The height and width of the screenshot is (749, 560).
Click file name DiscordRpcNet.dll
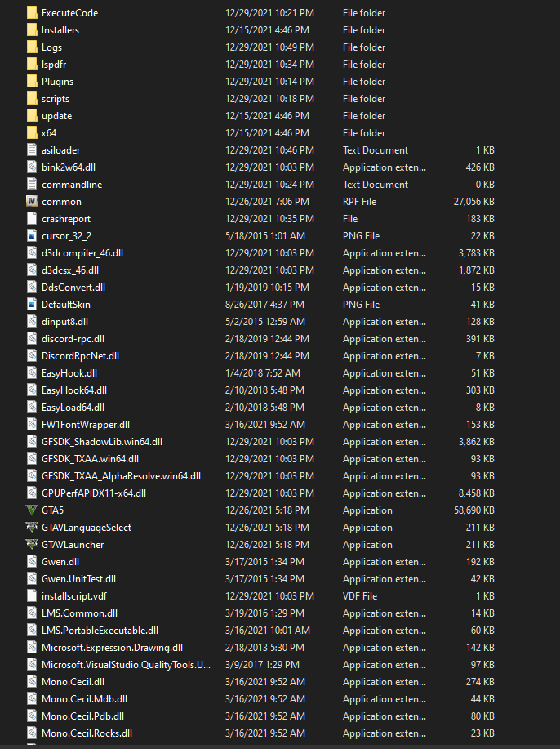click(x=80, y=356)
